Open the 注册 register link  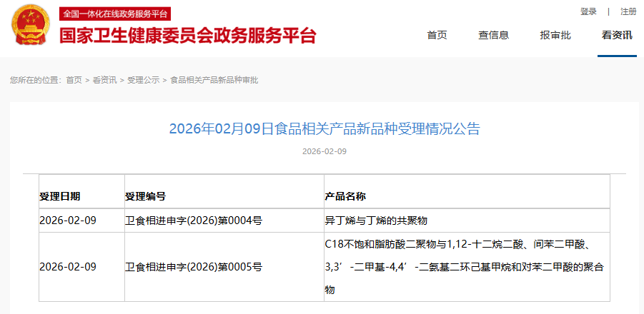(628, 12)
